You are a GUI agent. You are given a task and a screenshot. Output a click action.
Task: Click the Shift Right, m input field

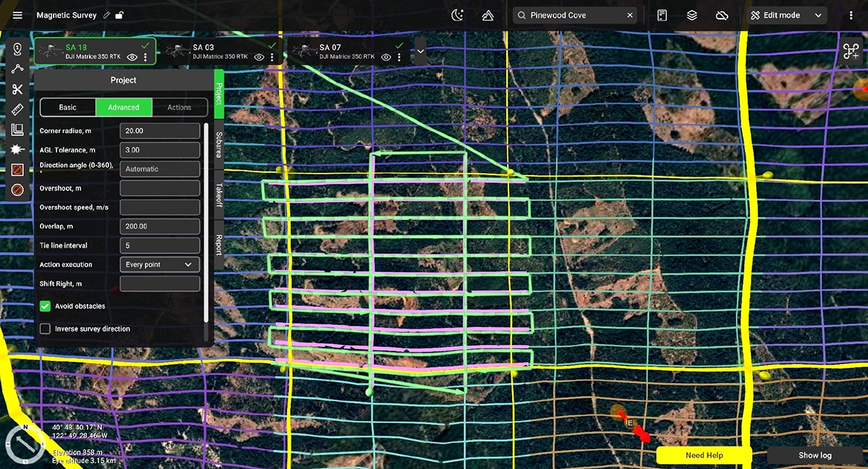[x=159, y=284]
